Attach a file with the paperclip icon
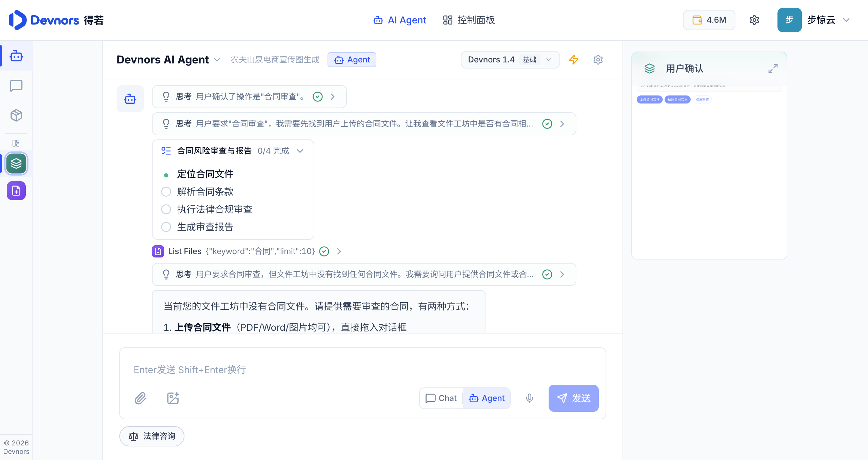This screenshot has width=868, height=460. pos(140,398)
